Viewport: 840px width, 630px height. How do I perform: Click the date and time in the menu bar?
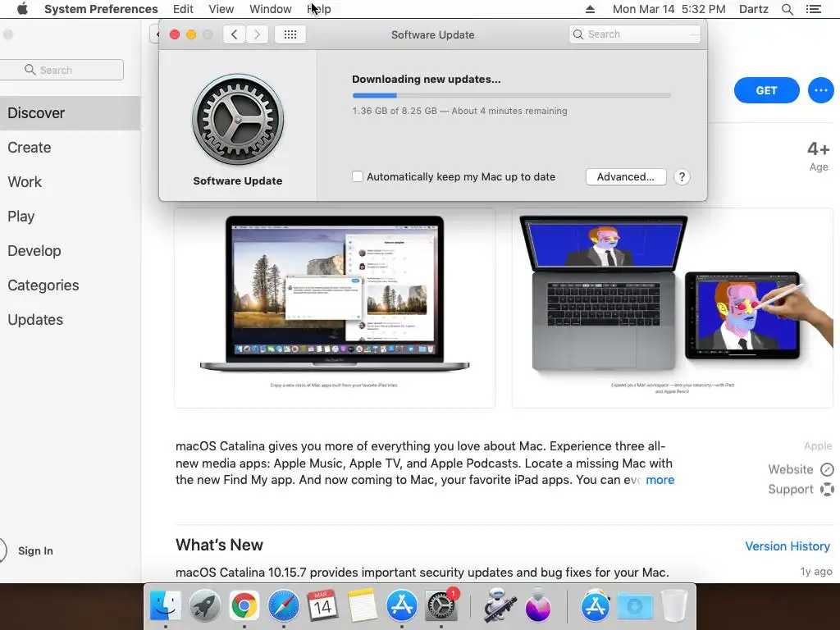click(x=669, y=9)
